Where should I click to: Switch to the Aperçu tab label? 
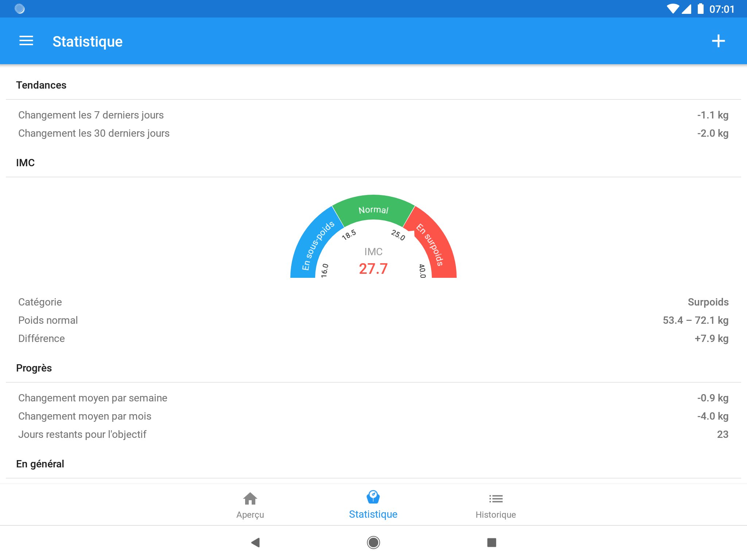(250, 514)
